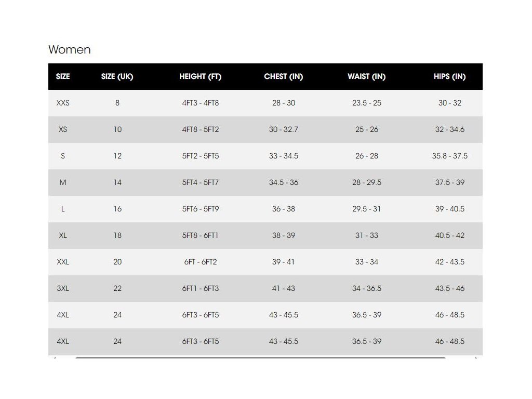Viewport: 532px width, 399px height.
Task: Select the CHEST (IN) column header
Action: pyautogui.click(x=284, y=76)
